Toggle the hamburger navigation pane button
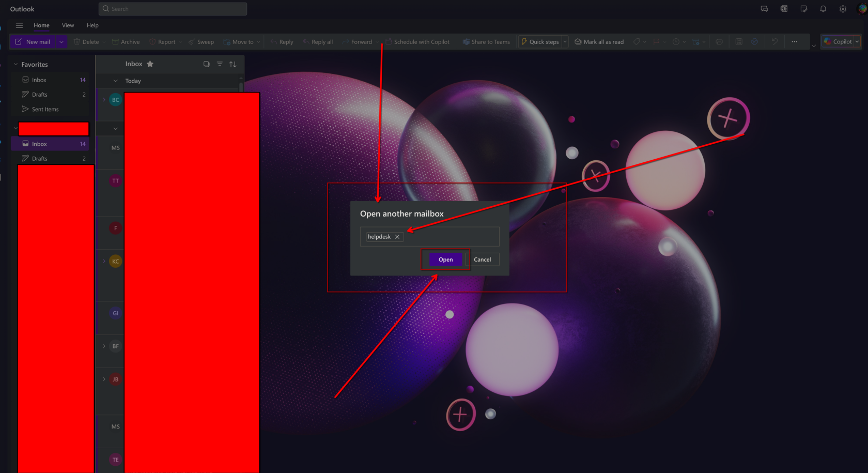This screenshot has width=868, height=473. (x=19, y=25)
